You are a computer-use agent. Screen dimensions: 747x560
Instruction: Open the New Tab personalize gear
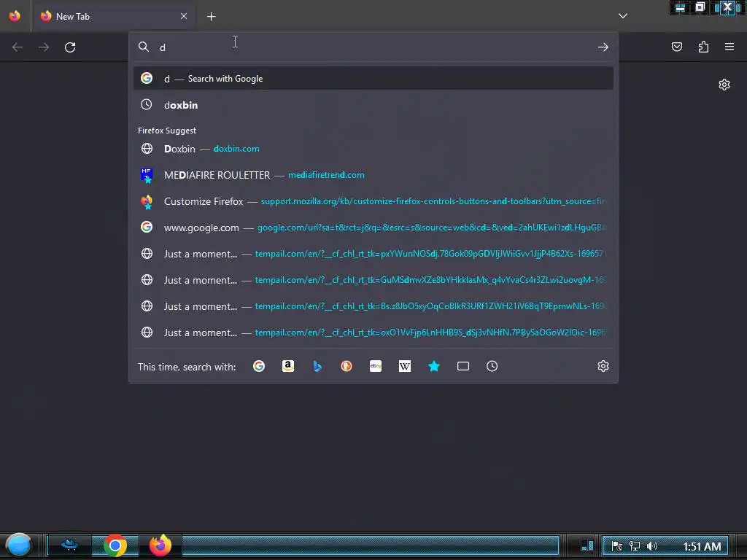click(724, 85)
